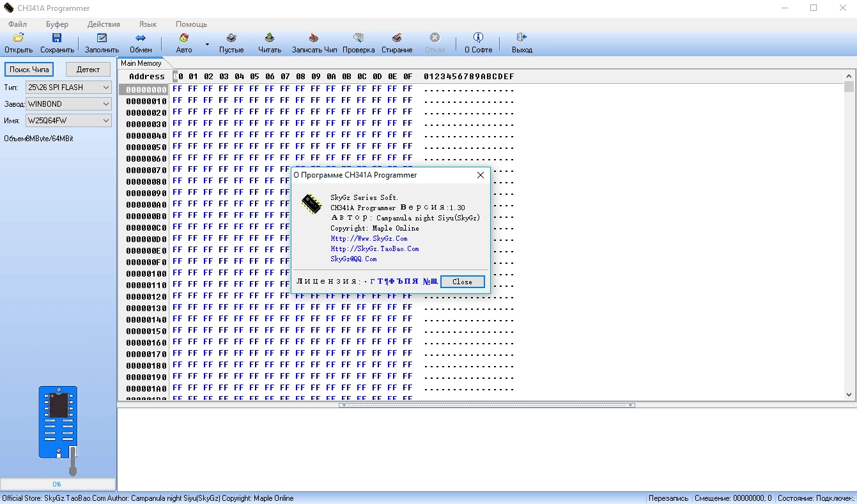Open the Буфер menu
The image size is (857, 504).
pyautogui.click(x=57, y=24)
